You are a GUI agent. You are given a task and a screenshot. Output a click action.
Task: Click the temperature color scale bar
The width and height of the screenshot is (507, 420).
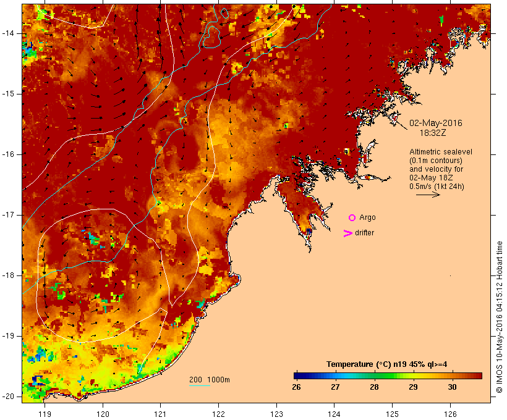[x=388, y=376]
